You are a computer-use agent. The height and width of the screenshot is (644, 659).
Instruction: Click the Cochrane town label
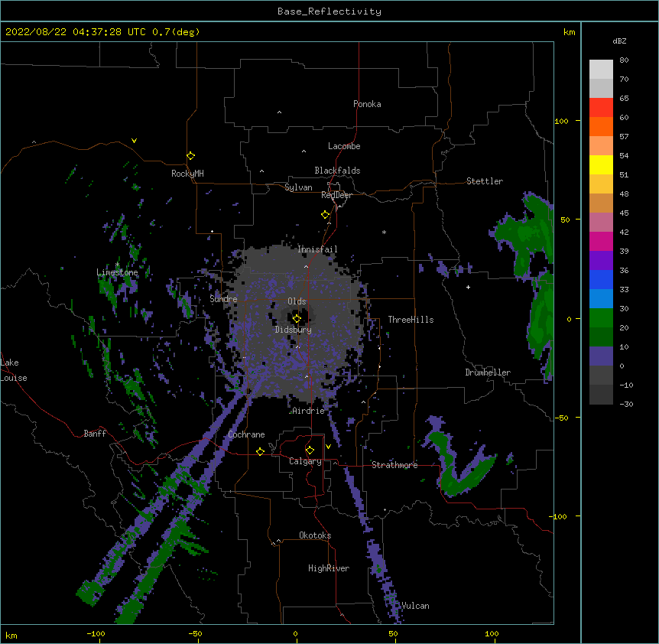[246, 434]
